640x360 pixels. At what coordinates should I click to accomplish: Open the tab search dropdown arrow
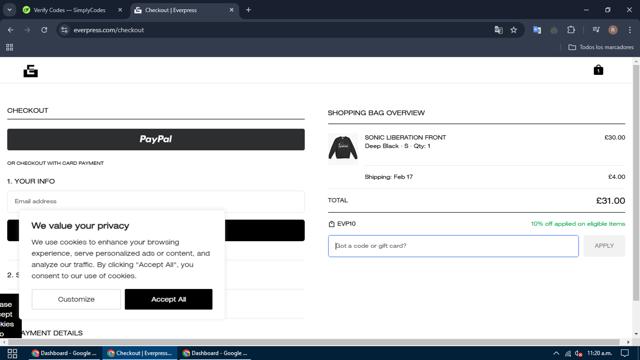coord(9,10)
